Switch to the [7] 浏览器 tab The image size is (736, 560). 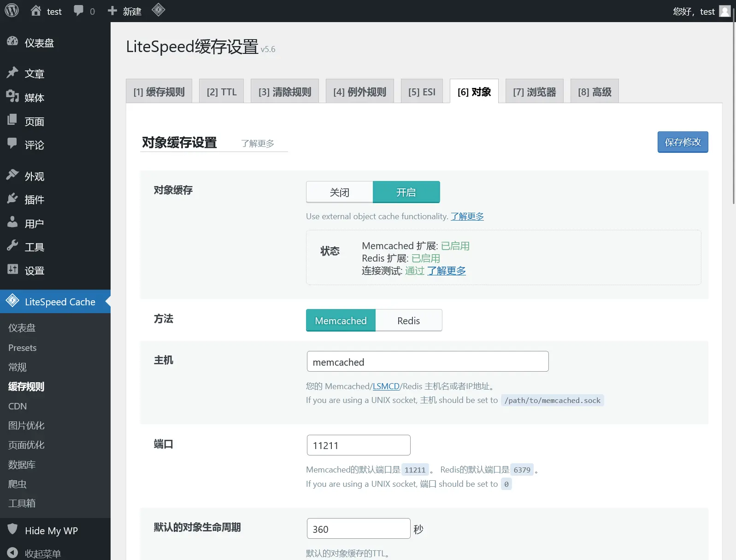[535, 92]
